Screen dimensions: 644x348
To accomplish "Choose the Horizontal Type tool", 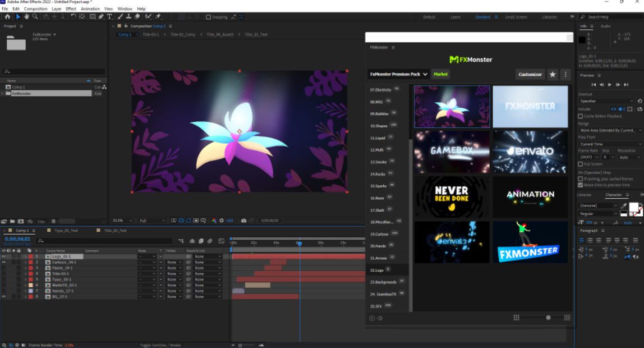I will (x=110, y=17).
